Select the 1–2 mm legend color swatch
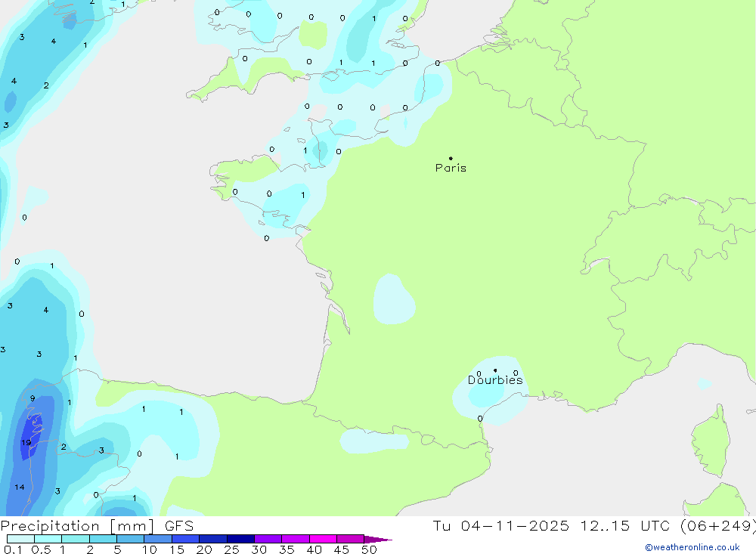756x554 pixels. pos(76,539)
